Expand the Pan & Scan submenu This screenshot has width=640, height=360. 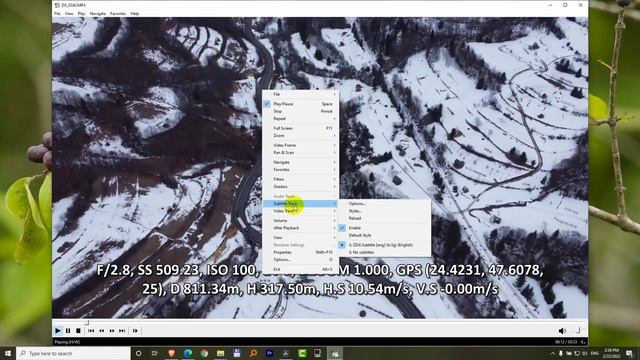[300, 153]
